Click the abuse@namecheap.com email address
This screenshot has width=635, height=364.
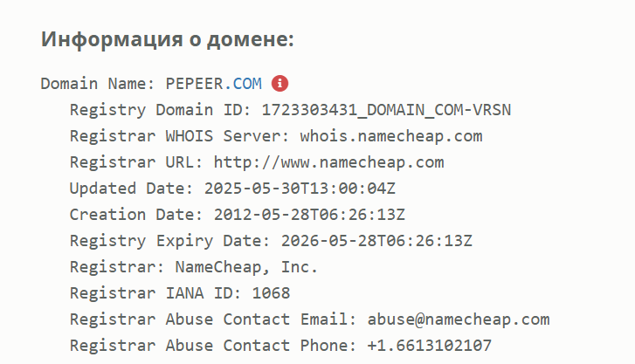(459, 319)
